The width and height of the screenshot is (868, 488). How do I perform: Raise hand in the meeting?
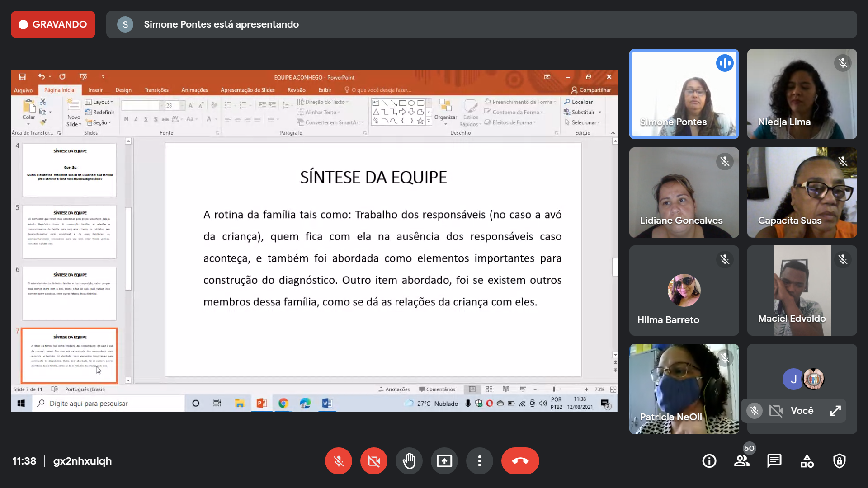(x=409, y=461)
